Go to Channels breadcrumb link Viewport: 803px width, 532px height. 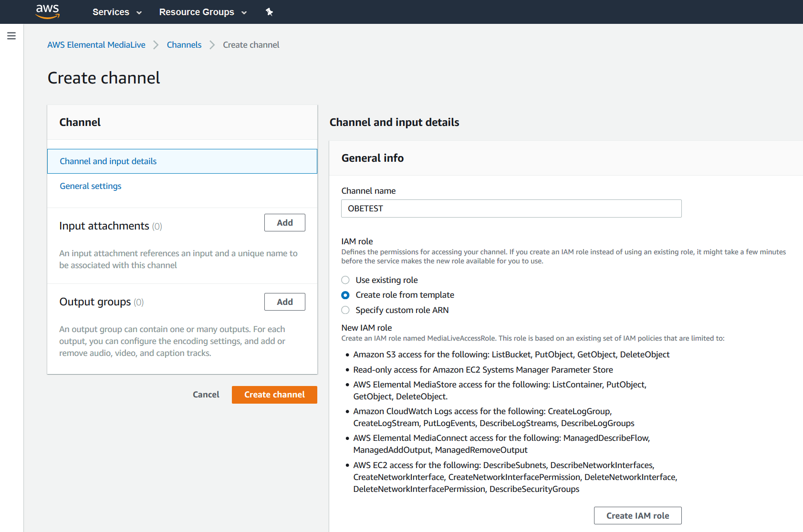pyautogui.click(x=184, y=45)
